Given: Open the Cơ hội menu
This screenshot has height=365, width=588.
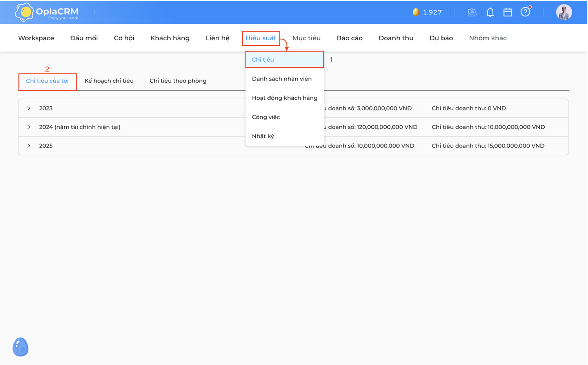Looking at the screenshot, I should [124, 38].
